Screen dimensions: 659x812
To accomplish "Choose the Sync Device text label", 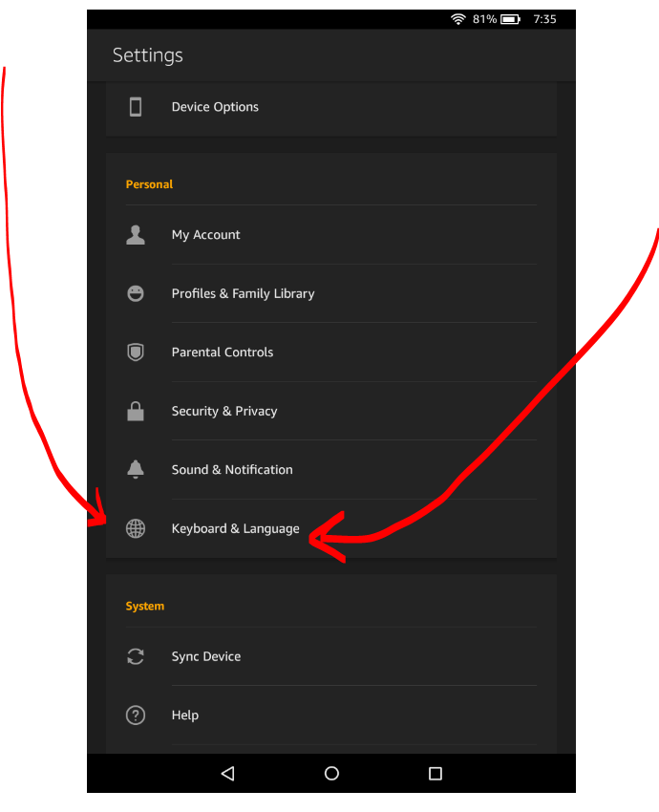I will 205,656.
